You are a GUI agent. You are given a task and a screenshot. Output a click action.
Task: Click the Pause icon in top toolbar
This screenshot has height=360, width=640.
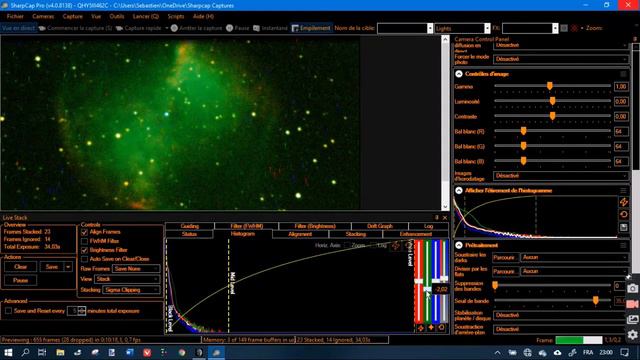click(229, 28)
